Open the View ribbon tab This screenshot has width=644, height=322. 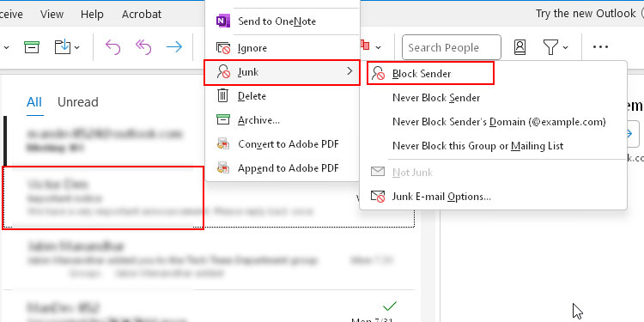(x=52, y=14)
